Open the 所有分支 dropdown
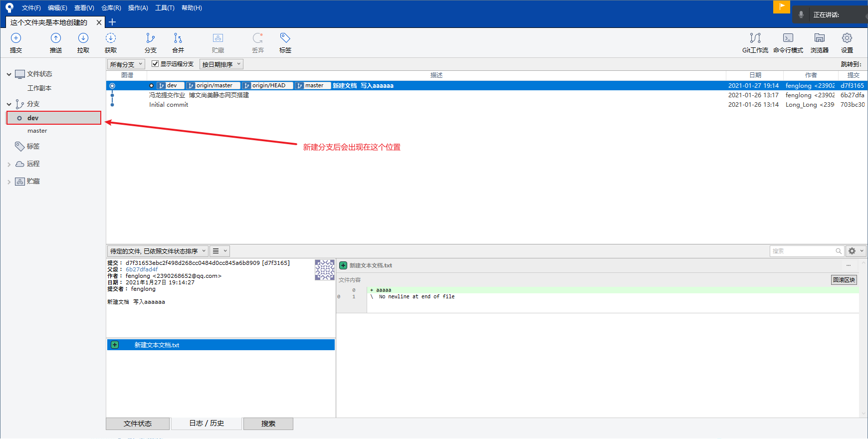Viewport: 868px width, 439px height. [x=126, y=64]
